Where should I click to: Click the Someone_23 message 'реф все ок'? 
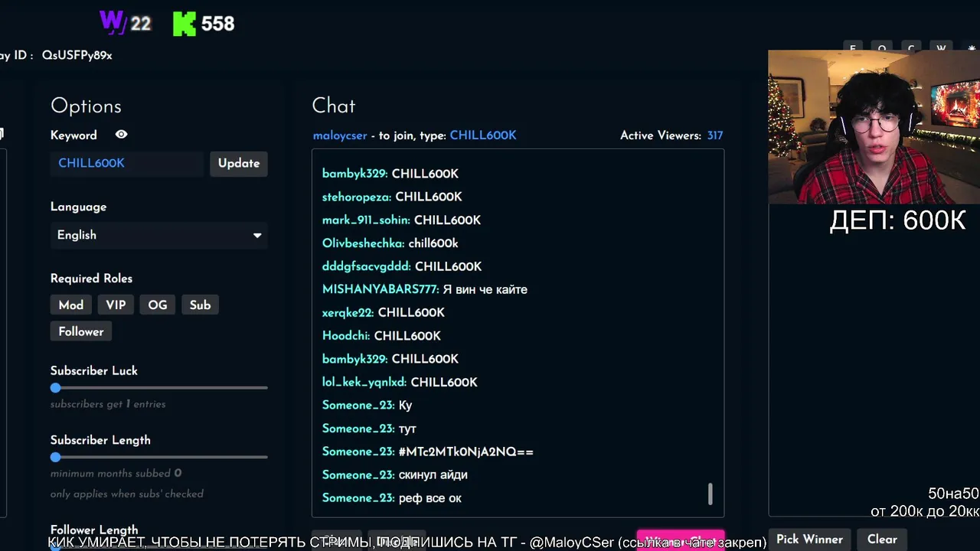click(430, 498)
